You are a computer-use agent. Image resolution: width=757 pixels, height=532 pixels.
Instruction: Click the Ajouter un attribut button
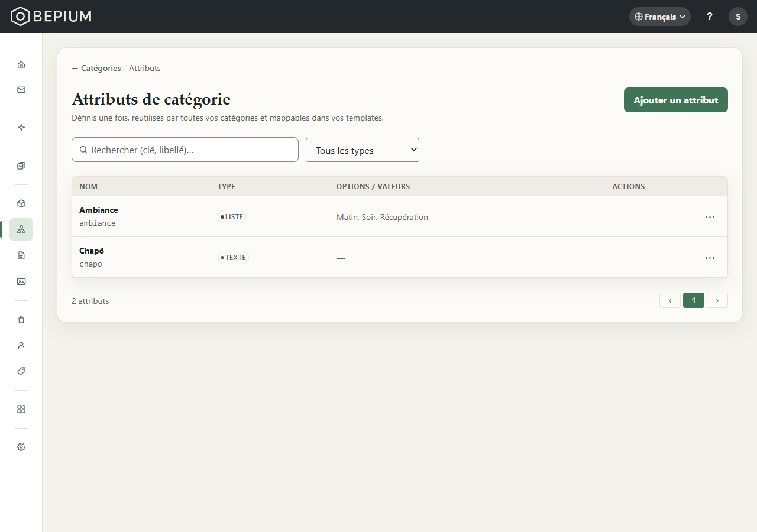(x=676, y=100)
